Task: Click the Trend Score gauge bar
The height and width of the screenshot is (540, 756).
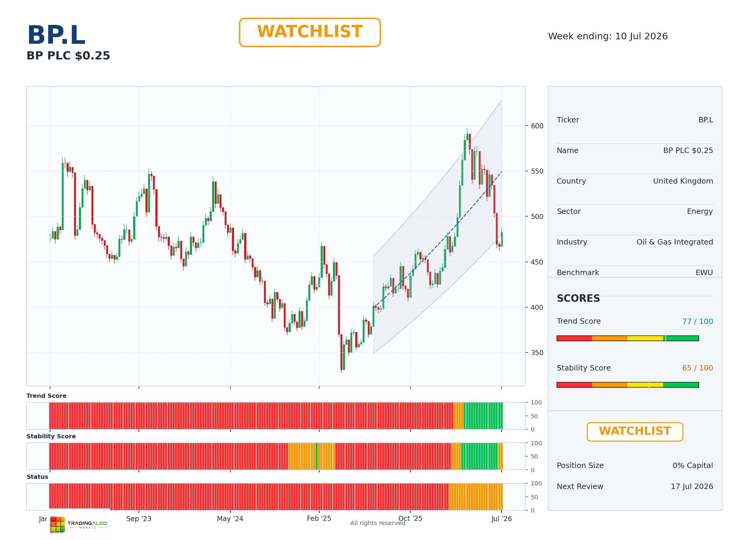Action: [628, 338]
